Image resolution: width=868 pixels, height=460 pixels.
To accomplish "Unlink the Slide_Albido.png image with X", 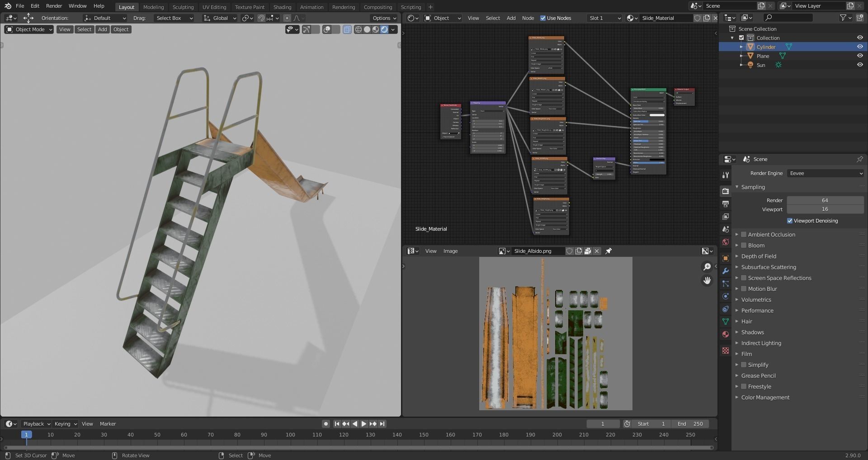I will pyautogui.click(x=597, y=251).
